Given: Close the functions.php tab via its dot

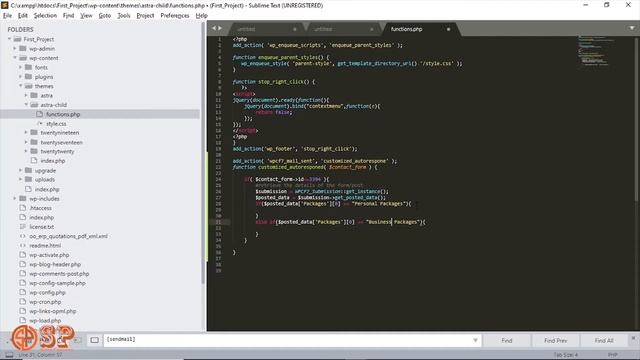Looking at the screenshot, I should coord(448,29).
